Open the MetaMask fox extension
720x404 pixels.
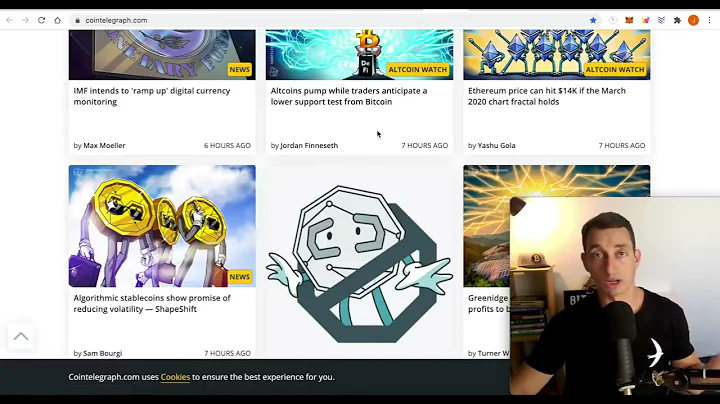click(x=629, y=20)
